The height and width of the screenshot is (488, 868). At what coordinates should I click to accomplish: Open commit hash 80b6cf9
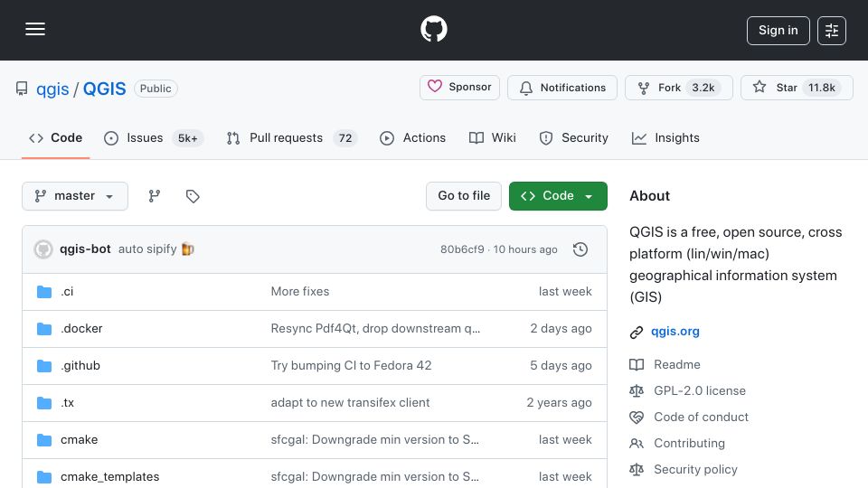[x=462, y=249]
